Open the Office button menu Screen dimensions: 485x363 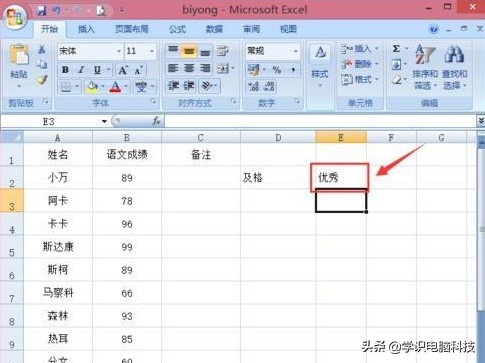[15, 17]
